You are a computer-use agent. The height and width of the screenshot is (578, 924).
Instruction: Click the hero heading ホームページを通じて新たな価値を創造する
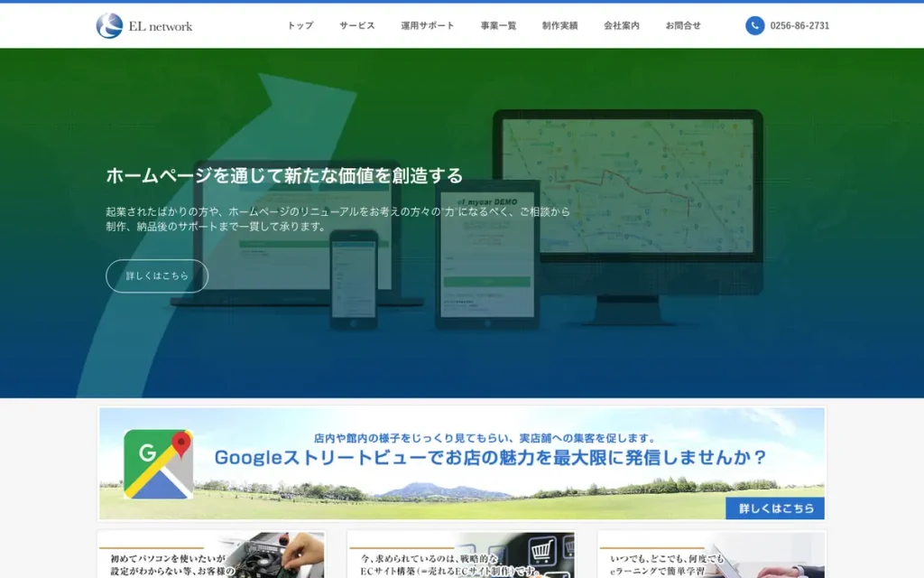(x=284, y=176)
